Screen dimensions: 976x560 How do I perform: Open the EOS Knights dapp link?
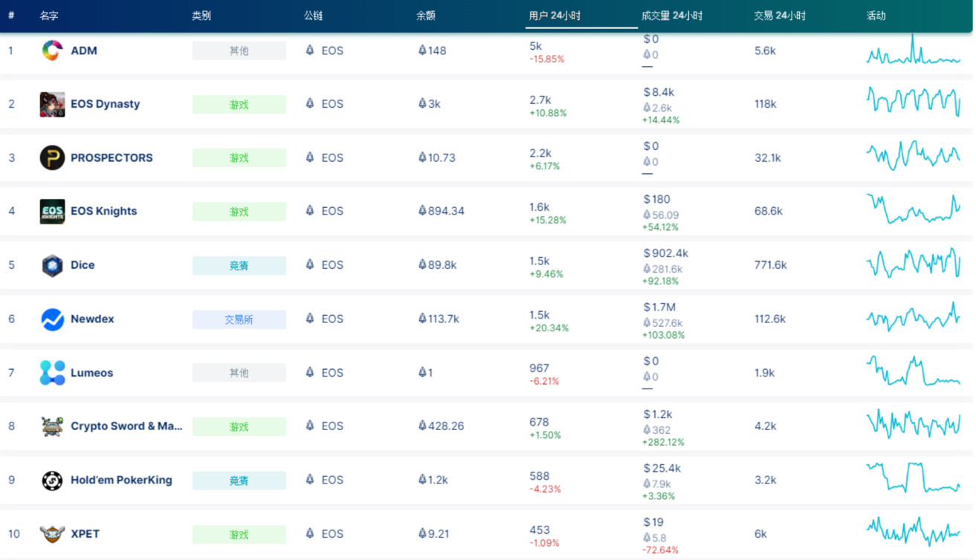click(x=103, y=211)
